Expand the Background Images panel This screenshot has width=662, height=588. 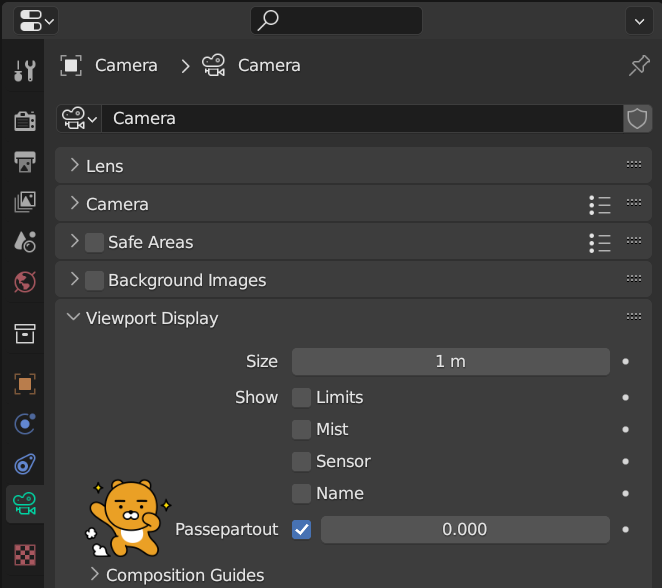75,279
